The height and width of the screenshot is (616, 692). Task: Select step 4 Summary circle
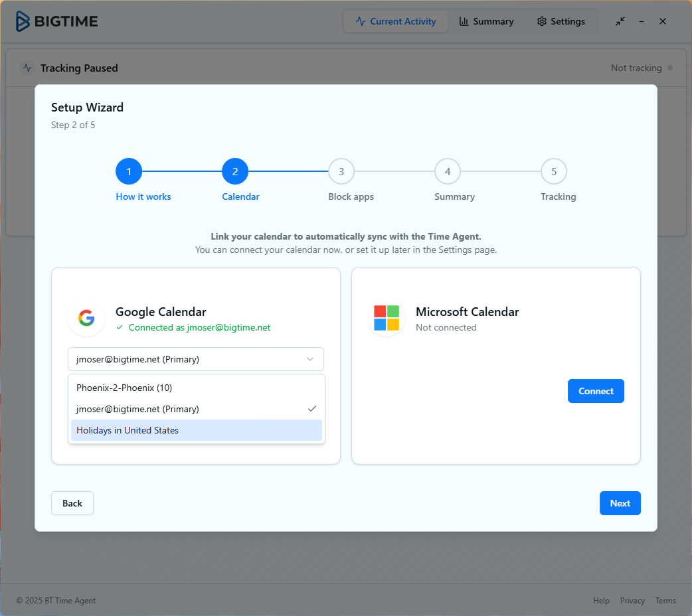pos(448,171)
